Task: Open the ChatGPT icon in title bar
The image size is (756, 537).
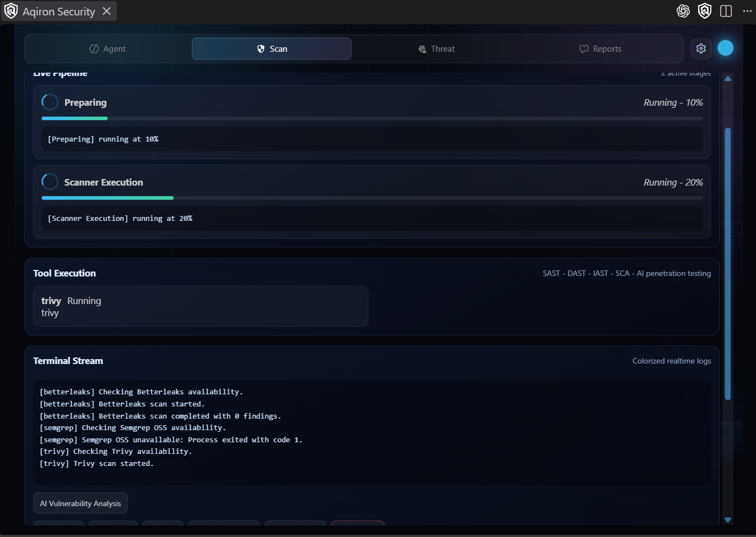Action: coord(683,11)
